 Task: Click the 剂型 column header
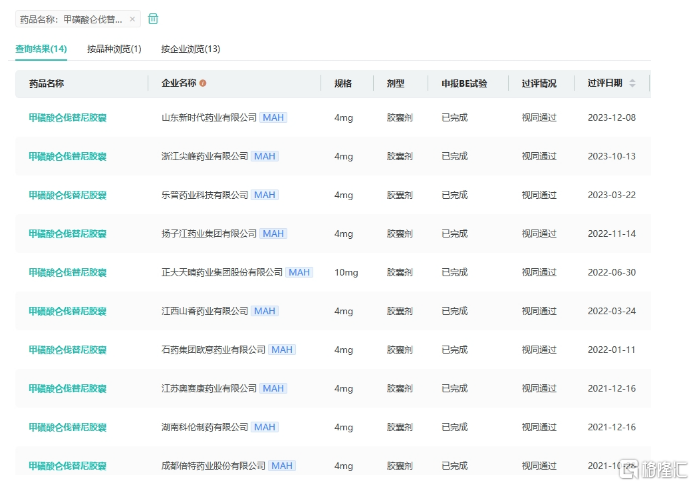point(395,83)
